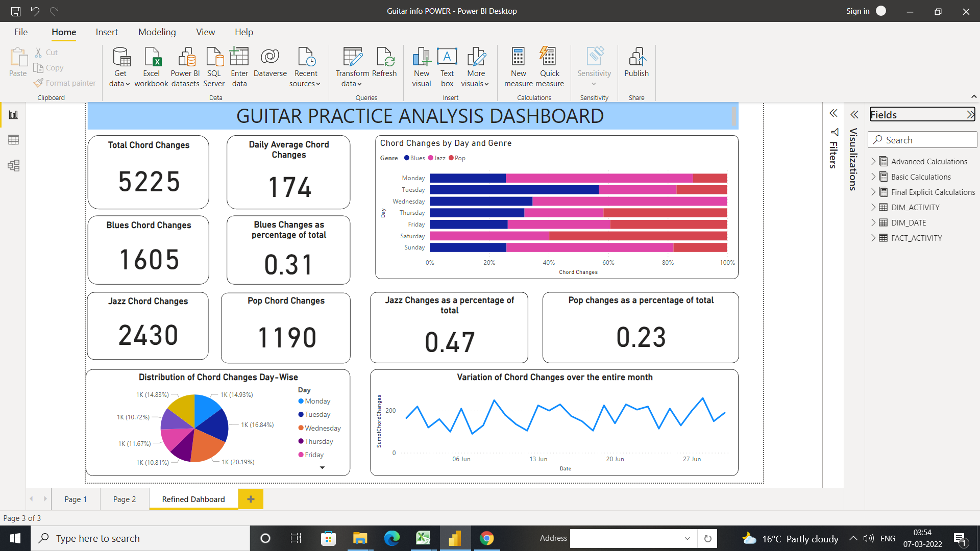Switch to Model view in the left sidebar

click(x=14, y=165)
